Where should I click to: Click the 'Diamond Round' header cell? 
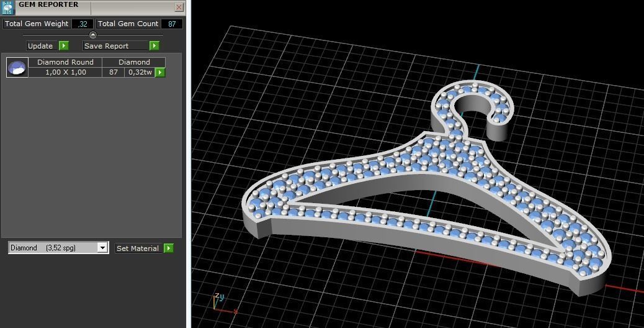tap(65, 62)
